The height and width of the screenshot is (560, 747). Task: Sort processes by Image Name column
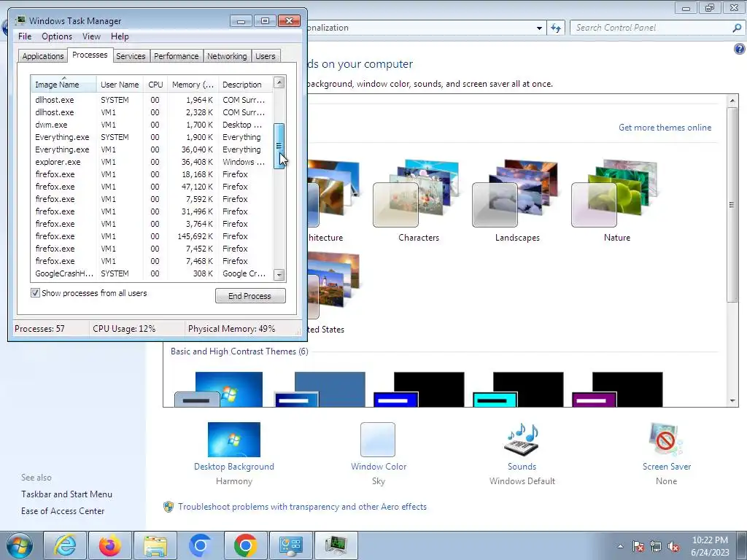point(64,85)
